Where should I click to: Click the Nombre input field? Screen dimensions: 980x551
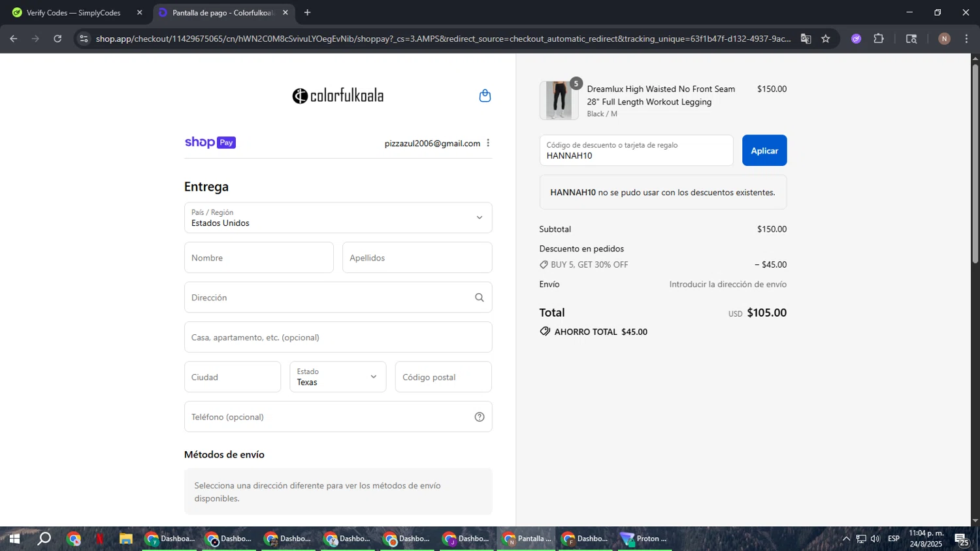click(259, 257)
